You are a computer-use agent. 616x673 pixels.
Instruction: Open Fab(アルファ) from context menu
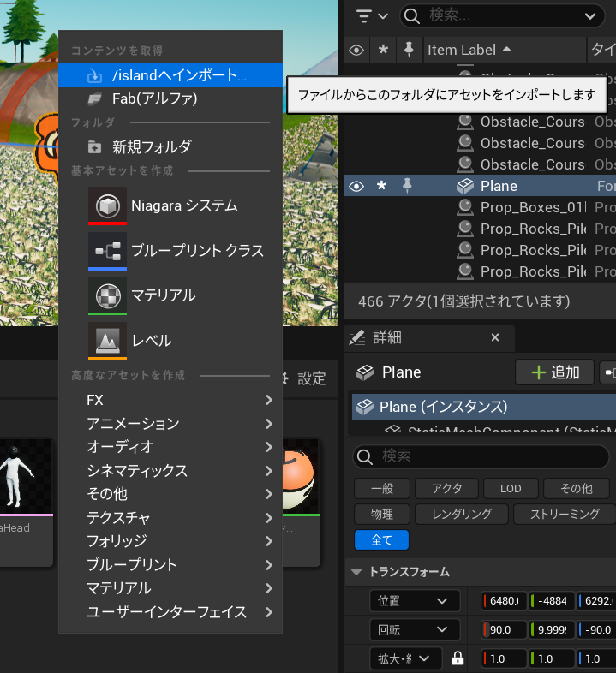click(x=170, y=98)
